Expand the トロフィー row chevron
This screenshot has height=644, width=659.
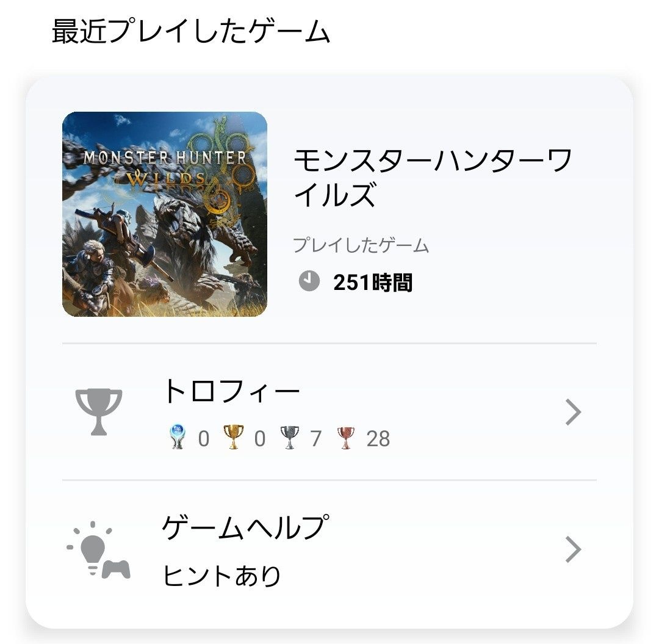(573, 412)
